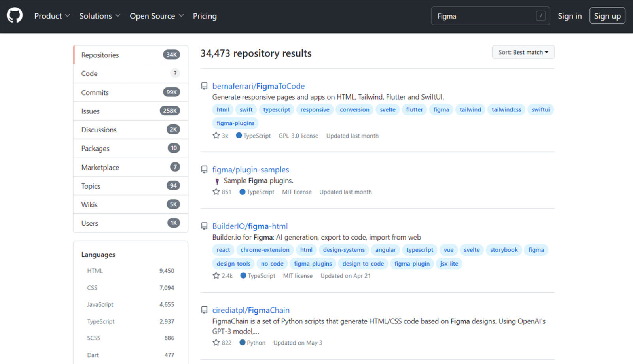The height and width of the screenshot is (364, 633).
Task: Expand the Open Source menu
Action: coord(157,16)
